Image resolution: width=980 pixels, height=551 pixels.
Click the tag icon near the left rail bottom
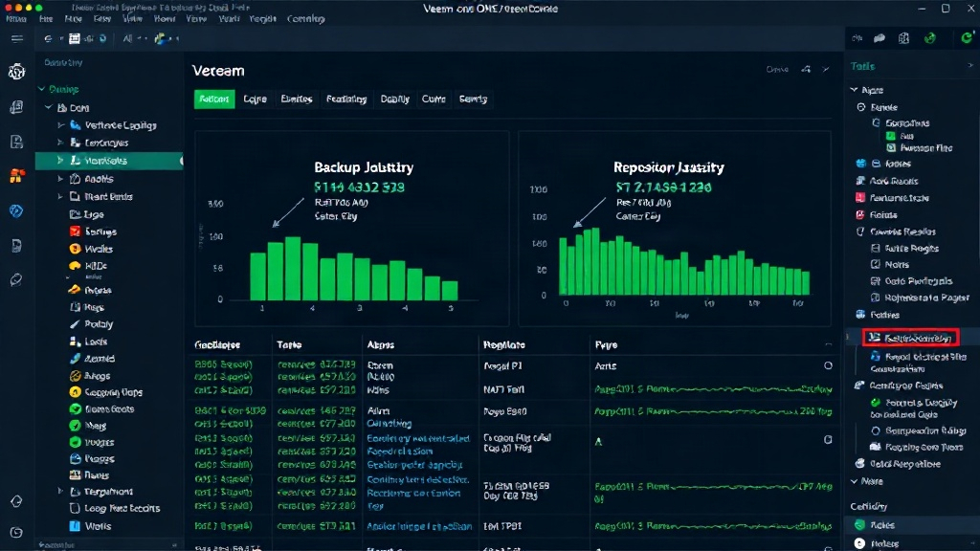[17, 501]
